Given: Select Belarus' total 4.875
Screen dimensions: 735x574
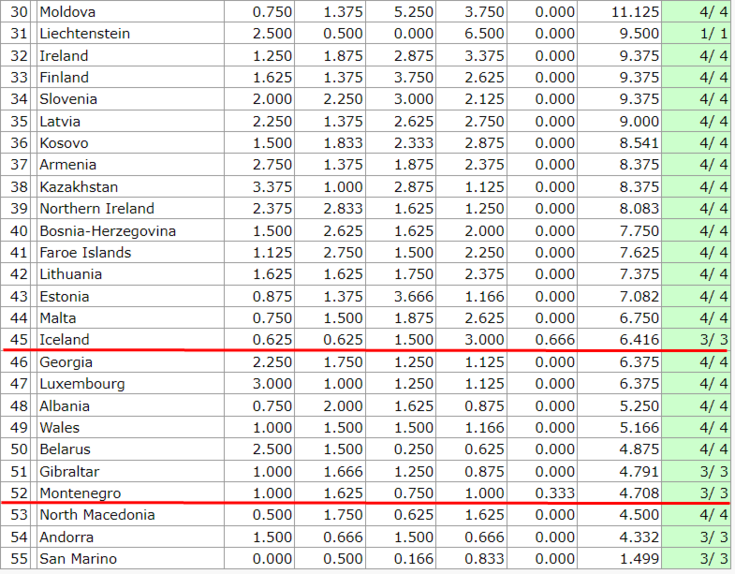Looking at the screenshot, I should (639, 449).
